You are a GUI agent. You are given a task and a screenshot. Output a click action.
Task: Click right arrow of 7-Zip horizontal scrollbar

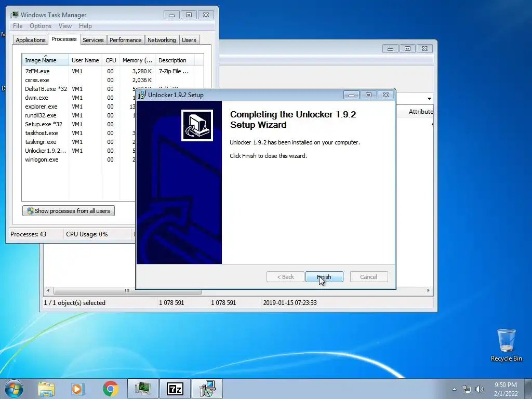(428, 290)
